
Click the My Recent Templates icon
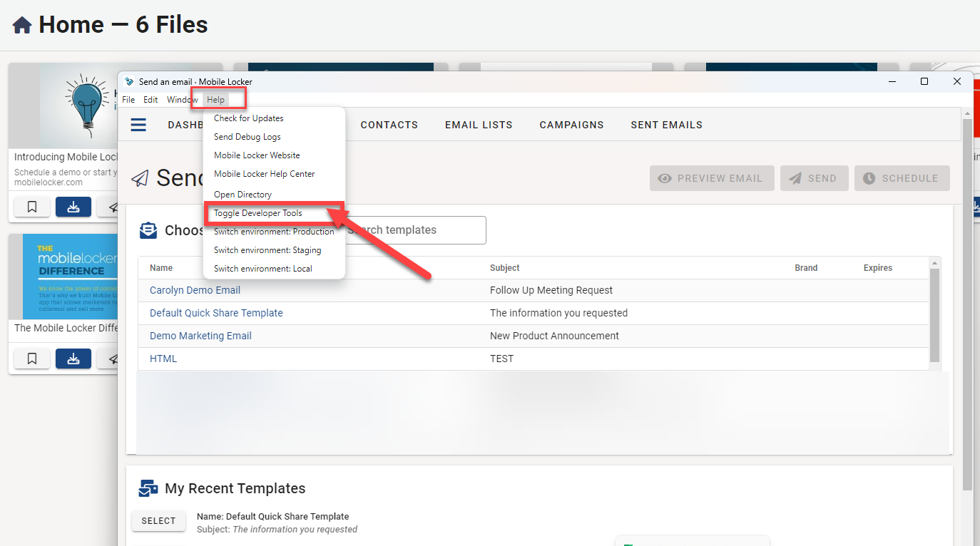coord(148,488)
